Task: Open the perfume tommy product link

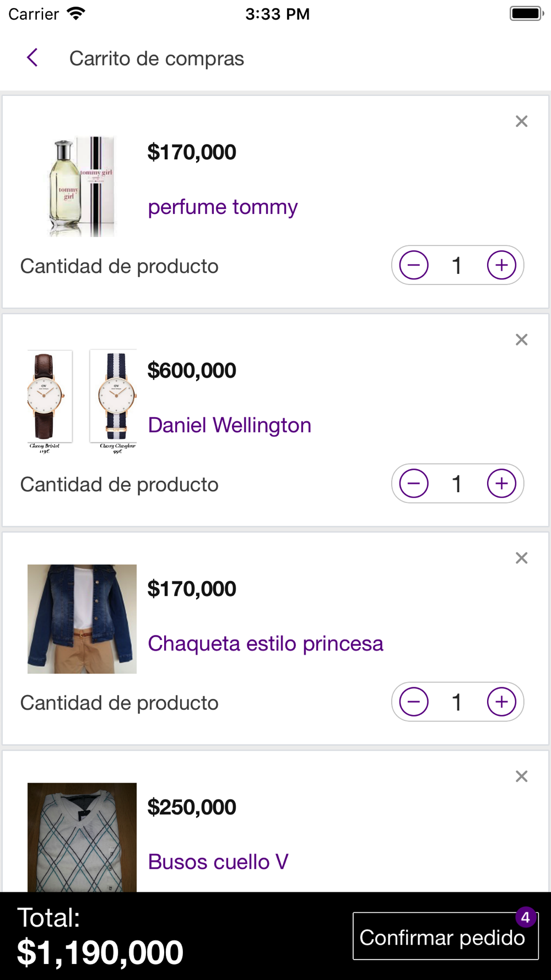Action: point(223,207)
